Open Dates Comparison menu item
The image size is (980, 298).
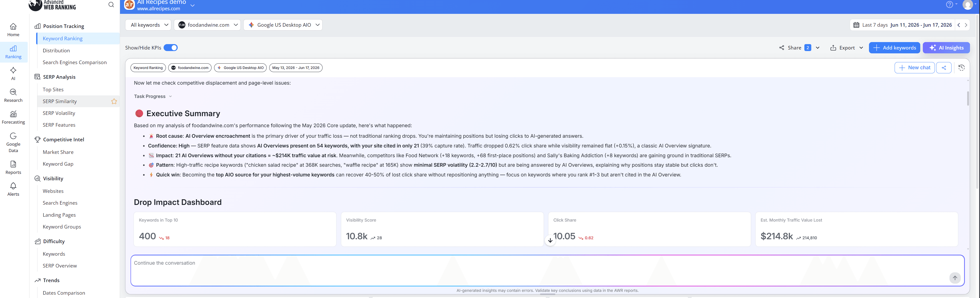(64, 293)
